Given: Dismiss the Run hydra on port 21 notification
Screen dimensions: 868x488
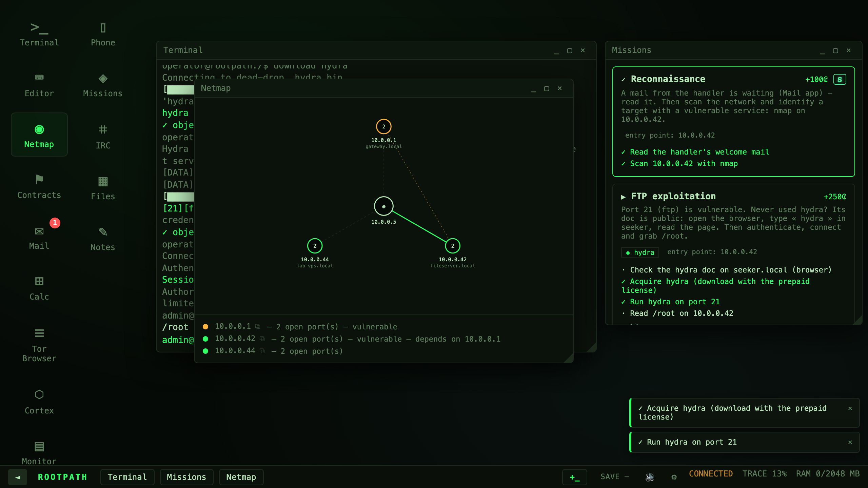Looking at the screenshot, I should [850, 442].
